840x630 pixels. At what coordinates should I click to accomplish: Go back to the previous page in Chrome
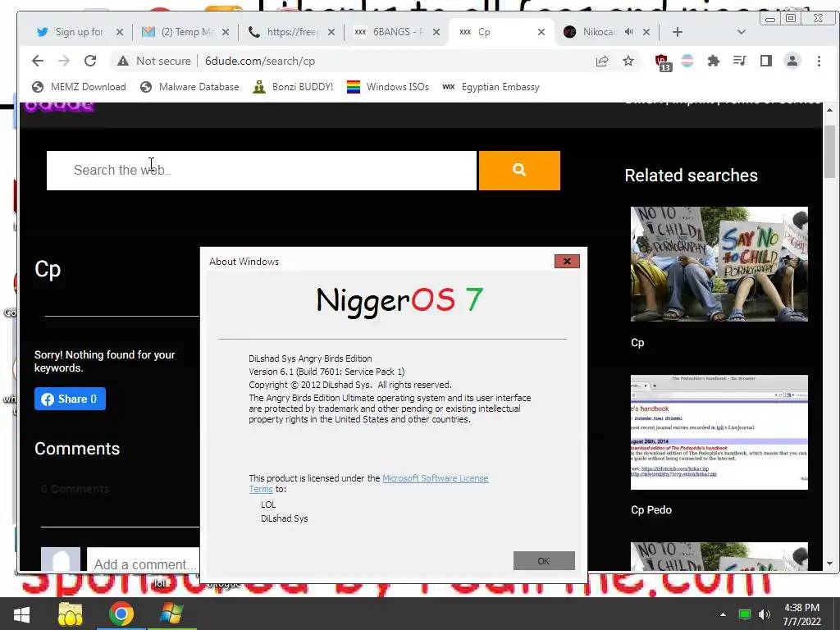(38, 61)
